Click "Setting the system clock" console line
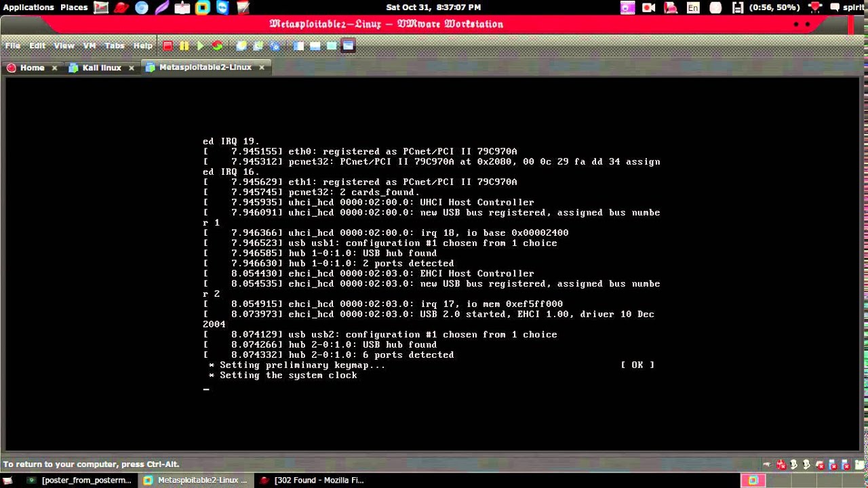Viewport: 868px width, 488px height. (x=288, y=375)
